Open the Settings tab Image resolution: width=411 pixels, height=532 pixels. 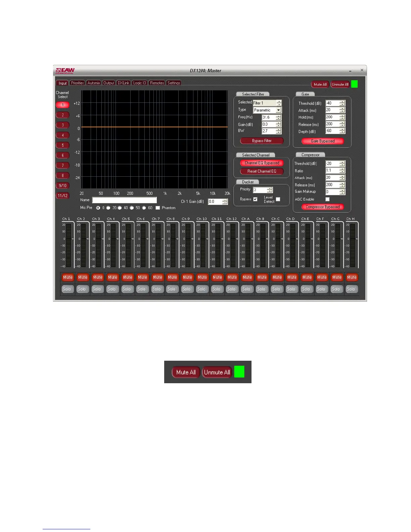pyautogui.click(x=174, y=83)
